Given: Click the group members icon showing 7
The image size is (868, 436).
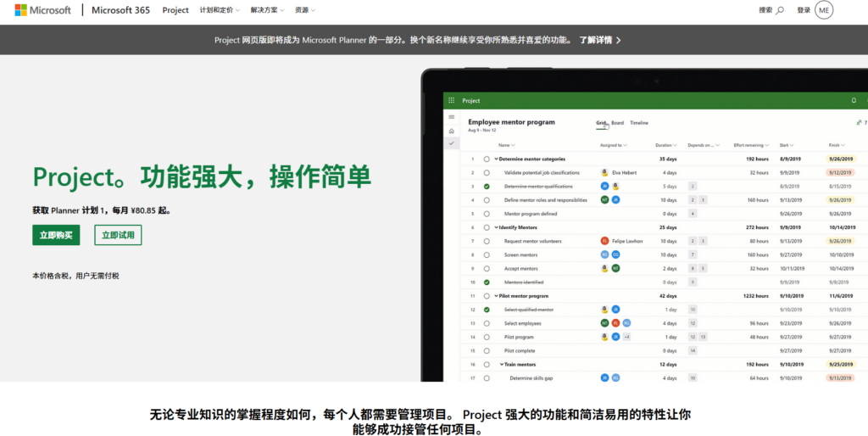Looking at the screenshot, I should tap(861, 122).
